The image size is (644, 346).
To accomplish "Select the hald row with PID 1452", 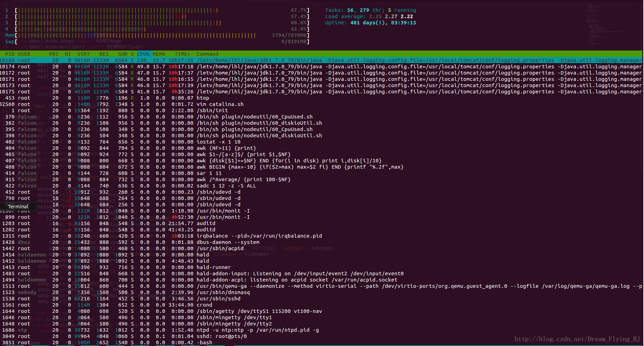I will 321,261.
